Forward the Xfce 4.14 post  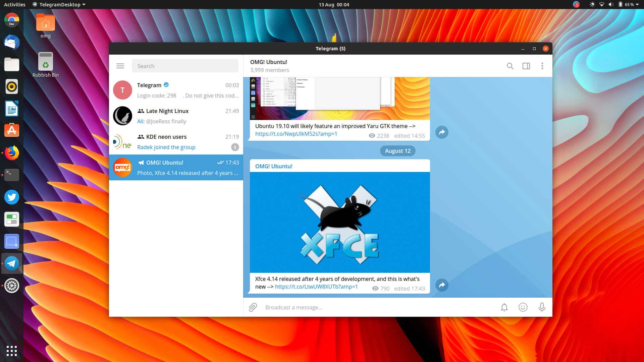point(442,285)
